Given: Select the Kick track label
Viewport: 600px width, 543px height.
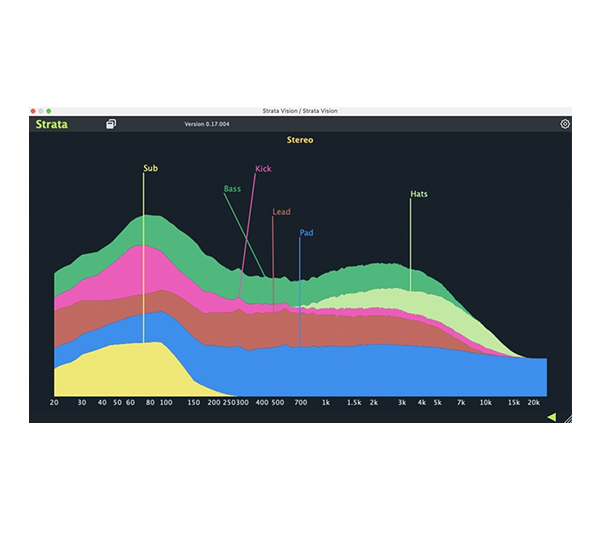Looking at the screenshot, I should tap(263, 169).
